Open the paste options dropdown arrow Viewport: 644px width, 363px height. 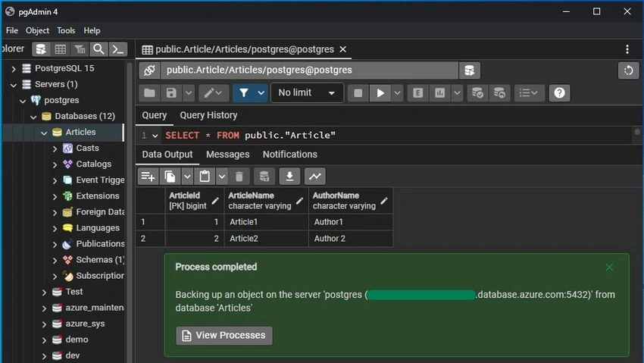click(222, 177)
